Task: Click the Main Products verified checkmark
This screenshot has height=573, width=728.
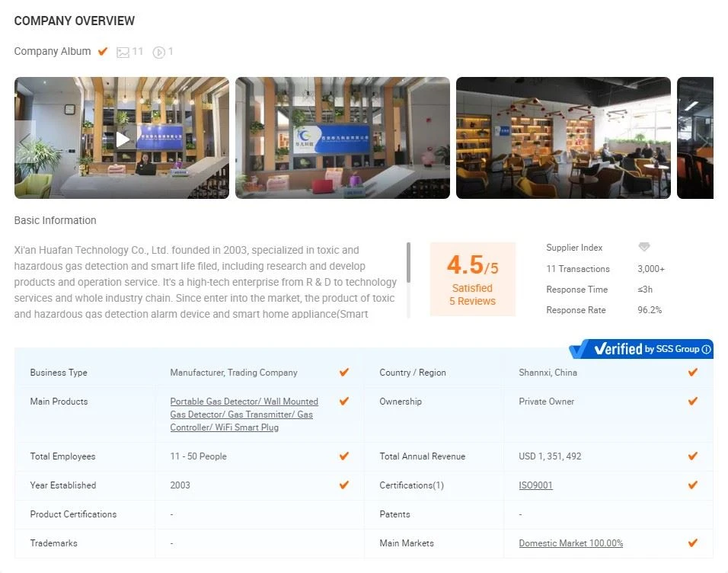Action: 344,401
